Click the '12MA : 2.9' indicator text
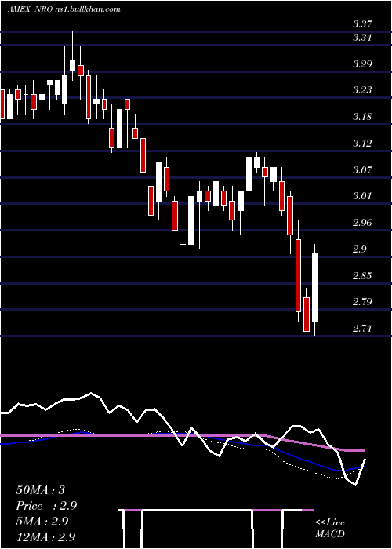 click(x=45, y=537)
